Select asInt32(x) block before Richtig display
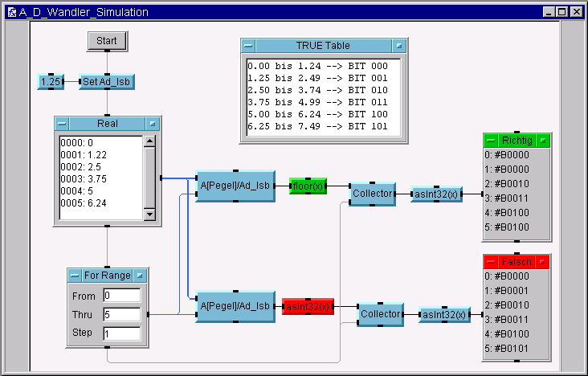 tap(436, 194)
